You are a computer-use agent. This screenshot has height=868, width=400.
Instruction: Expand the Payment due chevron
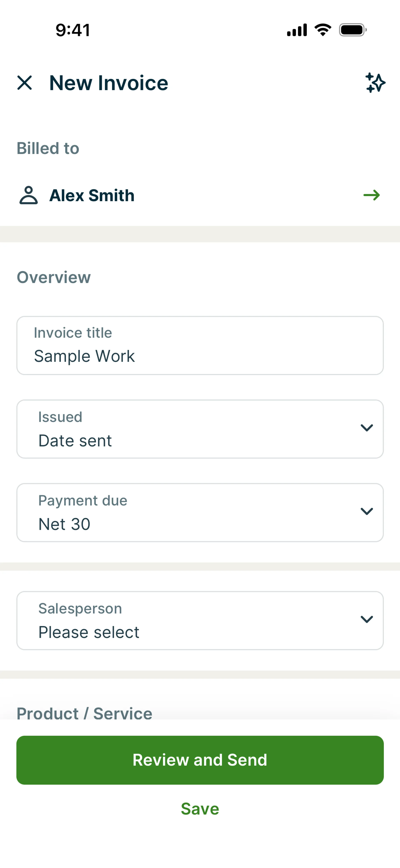click(x=366, y=512)
